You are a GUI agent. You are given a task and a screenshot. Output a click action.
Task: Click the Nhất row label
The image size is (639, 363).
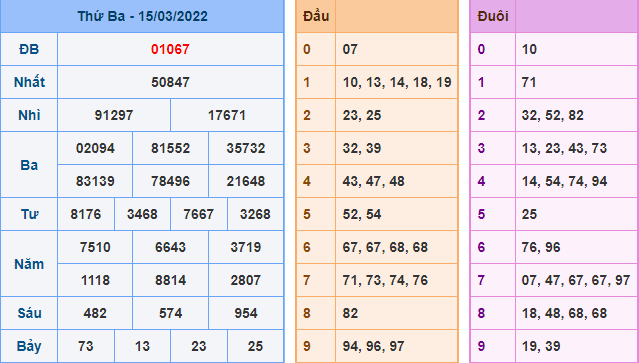click(29, 82)
